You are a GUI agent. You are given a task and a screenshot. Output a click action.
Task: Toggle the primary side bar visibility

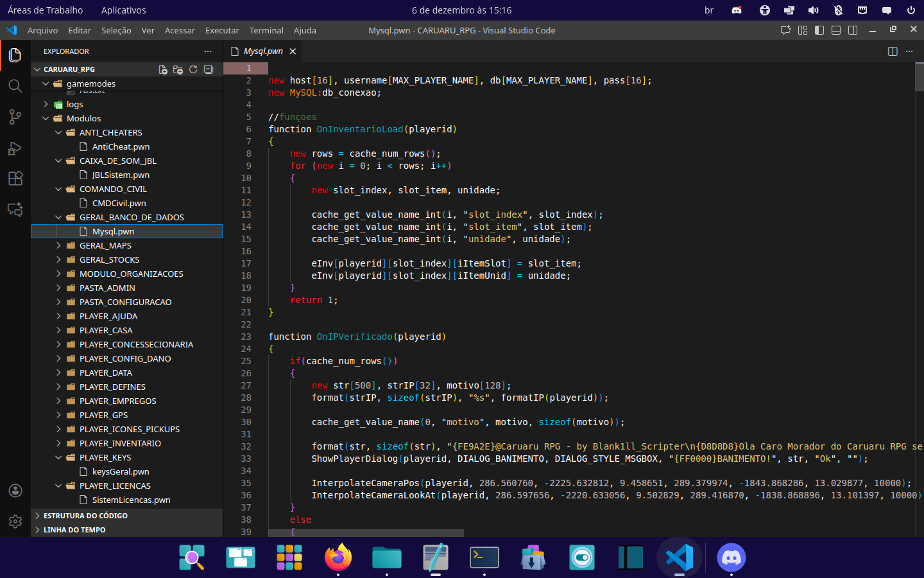point(819,30)
